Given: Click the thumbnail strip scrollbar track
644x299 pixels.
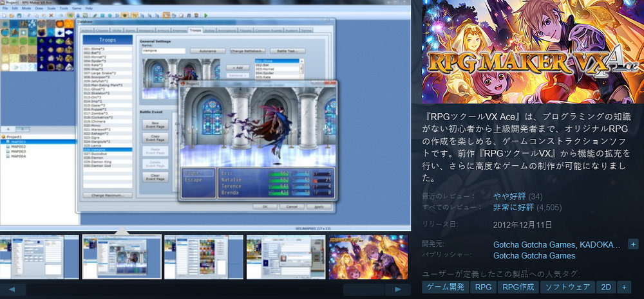Looking at the screenshot, I should click(205, 289).
